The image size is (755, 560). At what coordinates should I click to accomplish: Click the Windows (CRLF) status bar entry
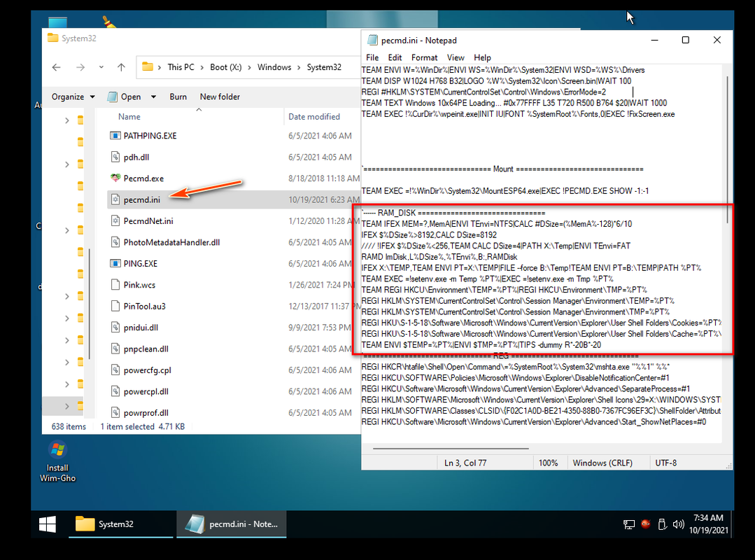602,463
